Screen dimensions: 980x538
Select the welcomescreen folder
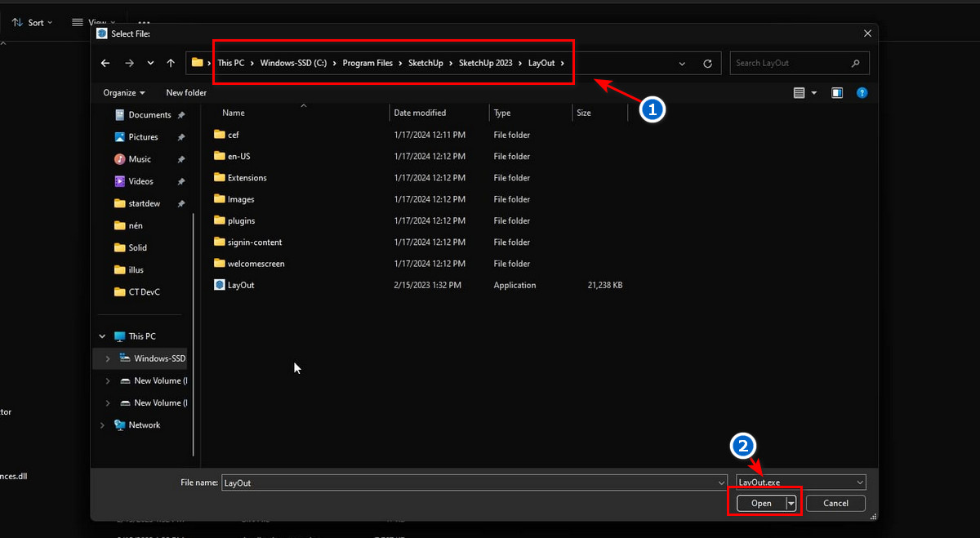point(256,264)
